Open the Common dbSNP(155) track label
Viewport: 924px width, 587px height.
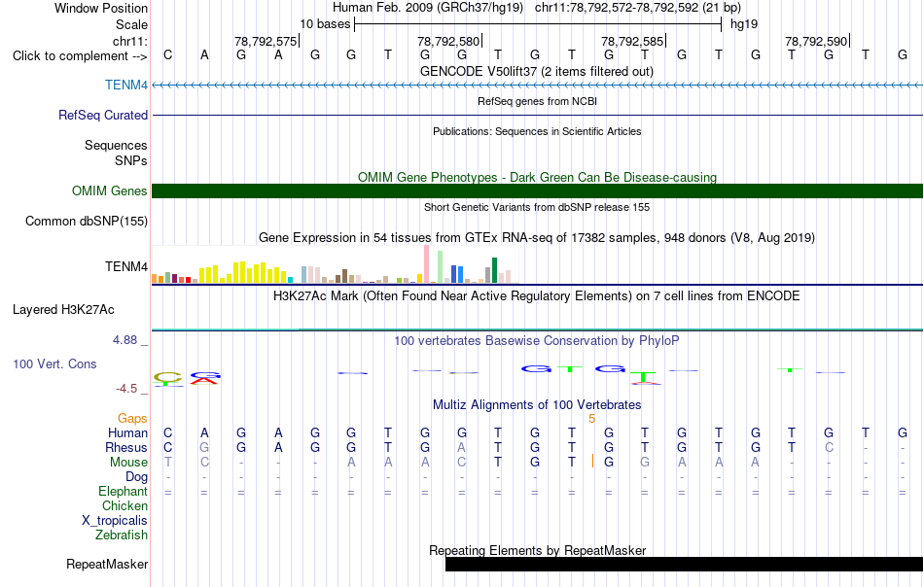86,221
